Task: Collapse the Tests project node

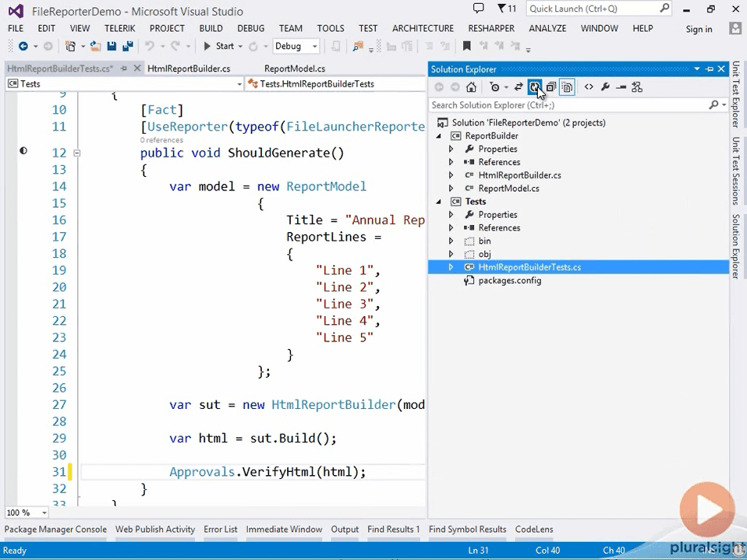Action: (439, 201)
